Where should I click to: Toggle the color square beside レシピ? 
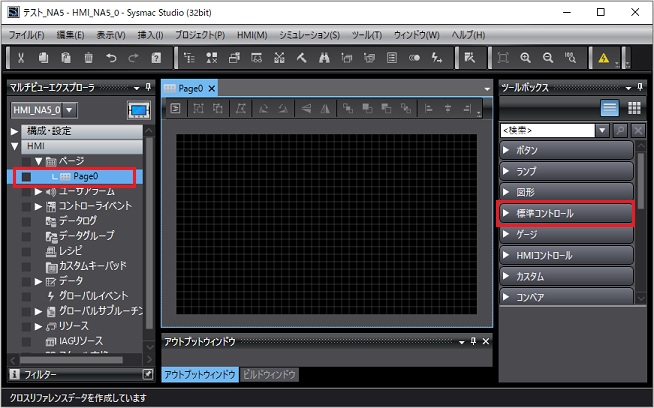26,252
